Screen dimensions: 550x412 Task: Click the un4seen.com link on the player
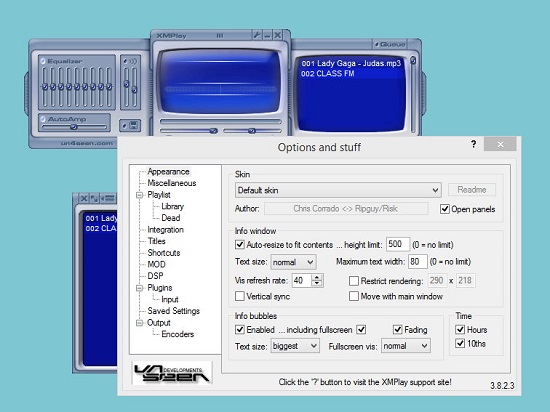coord(87,143)
